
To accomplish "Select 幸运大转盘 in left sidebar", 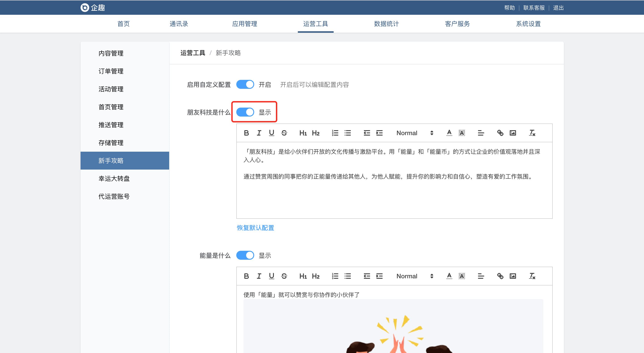I will click(x=114, y=179).
